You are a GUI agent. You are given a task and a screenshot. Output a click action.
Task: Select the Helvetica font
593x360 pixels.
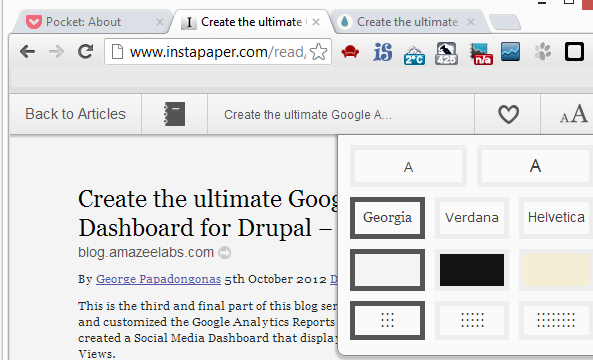coord(556,218)
